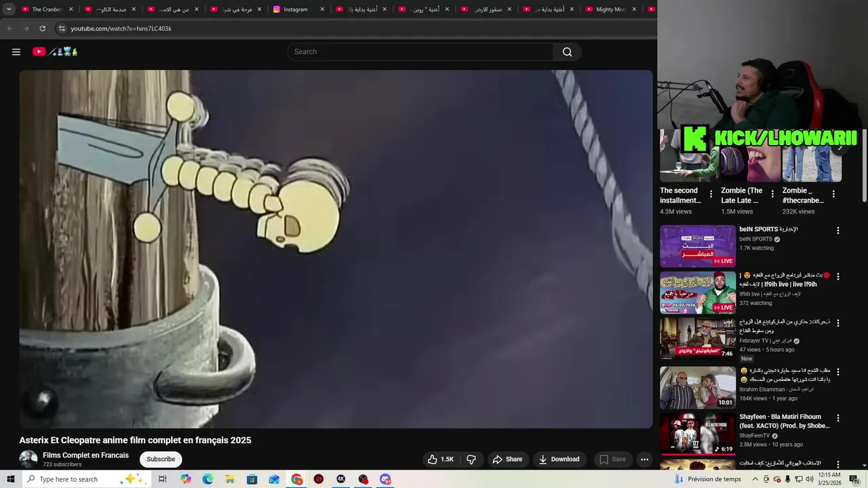Open the volume control in system tray
The height and width of the screenshot is (488, 868).
[x=809, y=479]
